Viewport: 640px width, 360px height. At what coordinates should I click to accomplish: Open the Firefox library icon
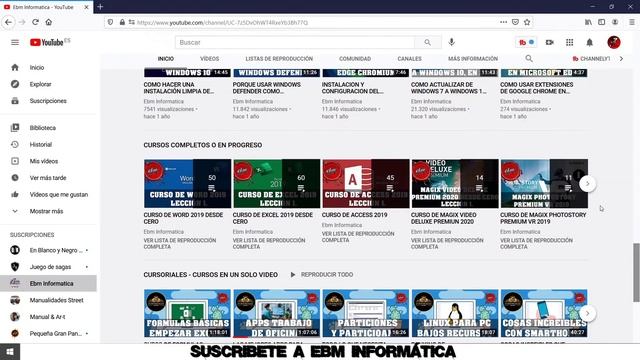(588, 22)
